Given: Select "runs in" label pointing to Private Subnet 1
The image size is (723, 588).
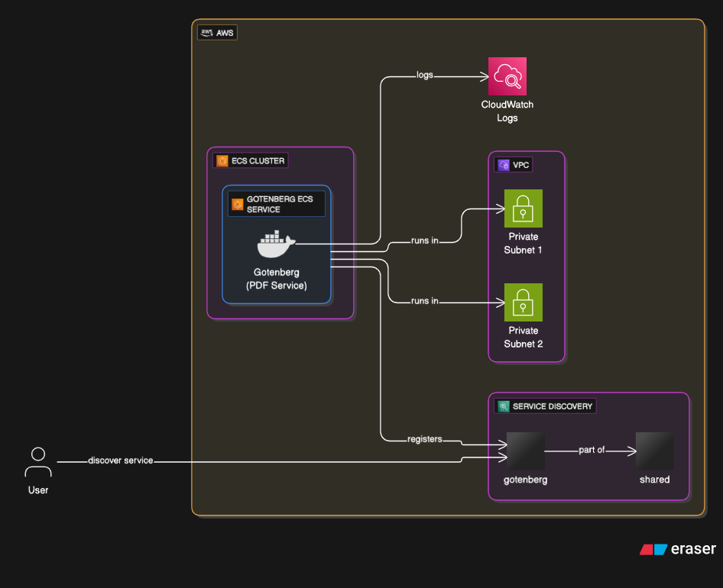Looking at the screenshot, I should click(424, 241).
